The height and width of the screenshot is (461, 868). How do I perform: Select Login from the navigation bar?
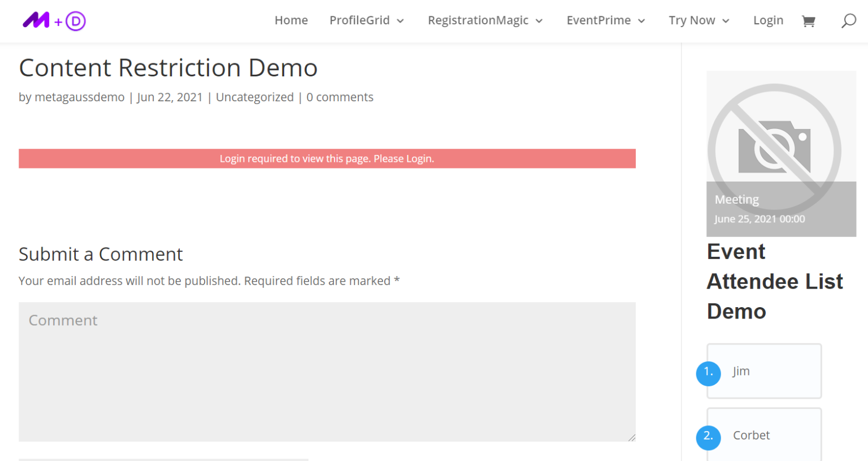click(x=768, y=20)
